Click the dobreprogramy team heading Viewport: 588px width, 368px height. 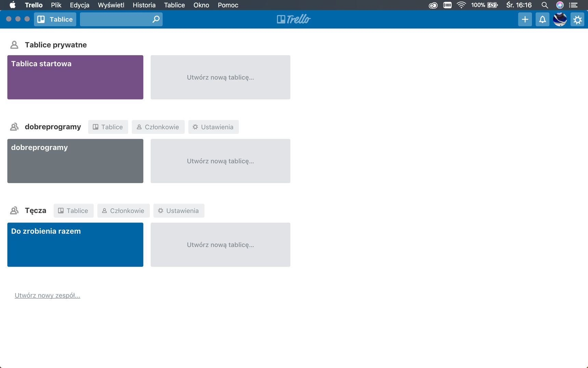click(x=53, y=127)
